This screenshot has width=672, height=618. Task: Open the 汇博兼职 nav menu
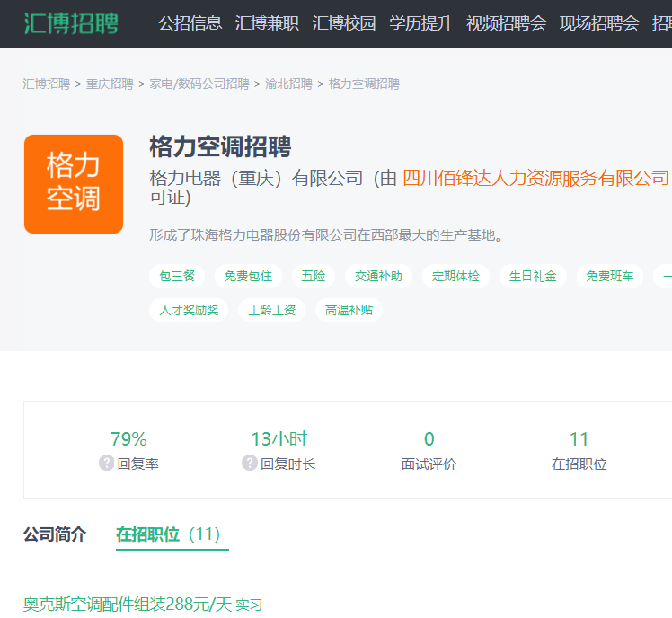coord(267,23)
